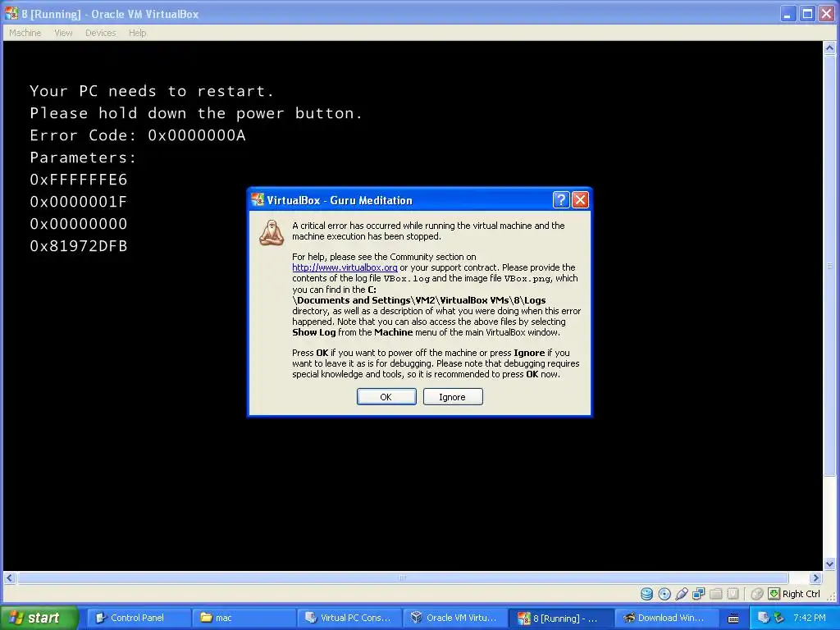Open the Machine menu
The width and height of the screenshot is (840, 630).
(25, 33)
